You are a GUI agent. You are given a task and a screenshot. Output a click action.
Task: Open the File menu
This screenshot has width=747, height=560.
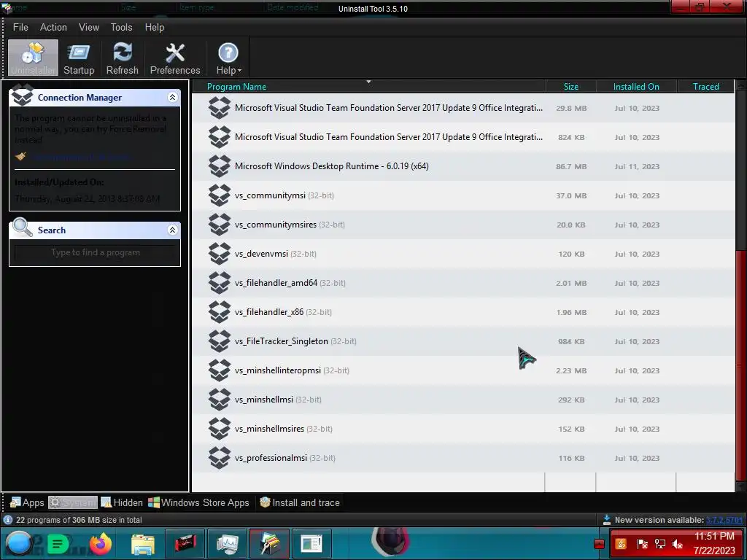(20, 27)
